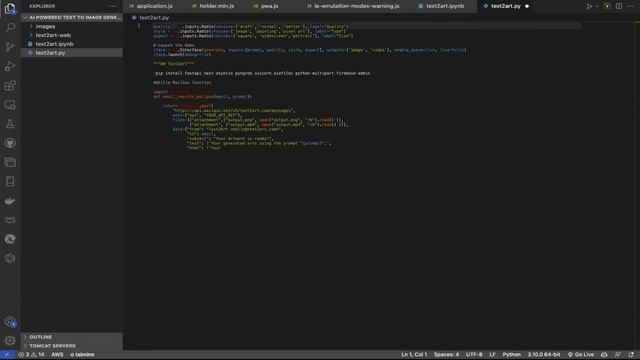Screen dimensions: 640x360
Task: Change end of line sequence LF
Action: (x=492, y=355)
